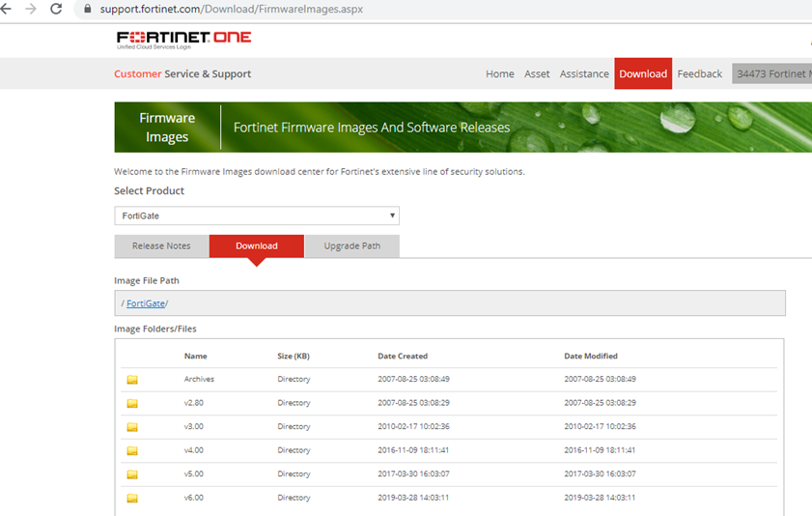Click the padlock site security icon
This screenshot has width=812, height=516.
[88, 9]
